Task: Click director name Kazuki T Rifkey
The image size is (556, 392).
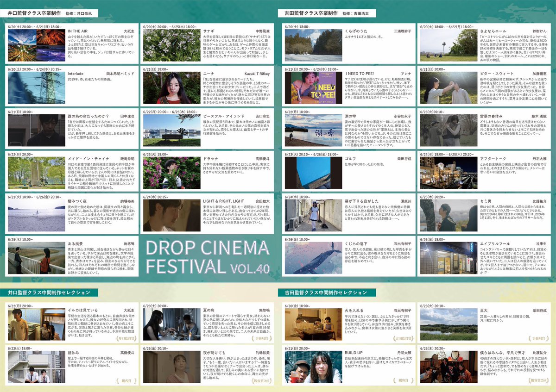Action: (257, 74)
